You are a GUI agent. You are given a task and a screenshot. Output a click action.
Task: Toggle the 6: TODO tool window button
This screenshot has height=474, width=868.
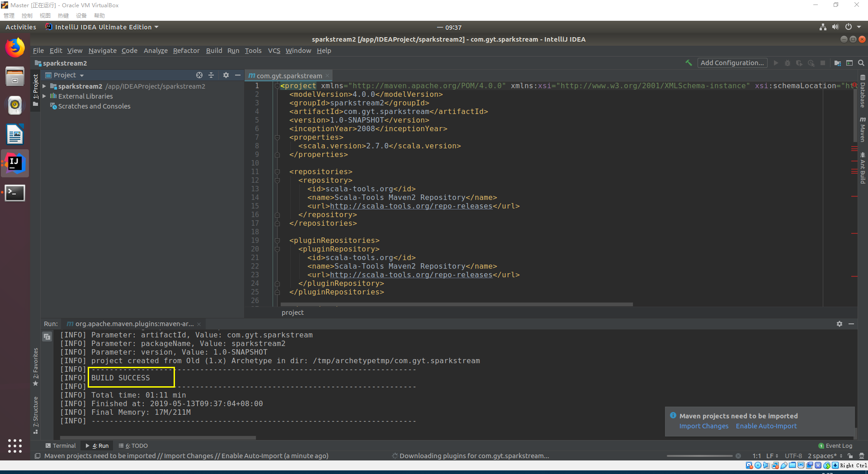133,446
